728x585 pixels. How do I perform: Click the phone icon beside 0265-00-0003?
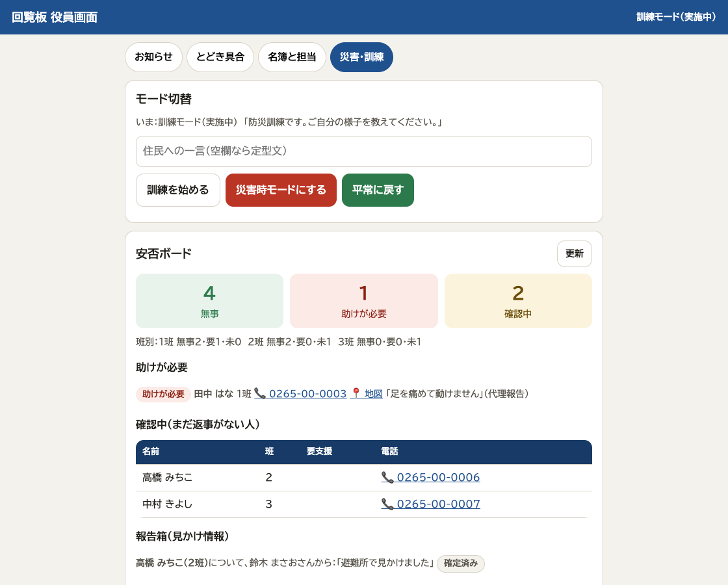click(x=260, y=394)
